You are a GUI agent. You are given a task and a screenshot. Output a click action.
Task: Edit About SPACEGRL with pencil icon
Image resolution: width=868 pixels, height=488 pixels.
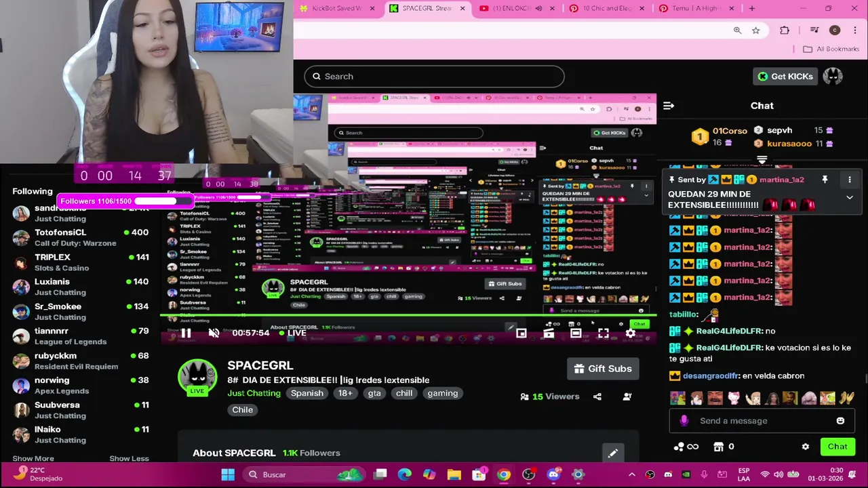[612, 453]
